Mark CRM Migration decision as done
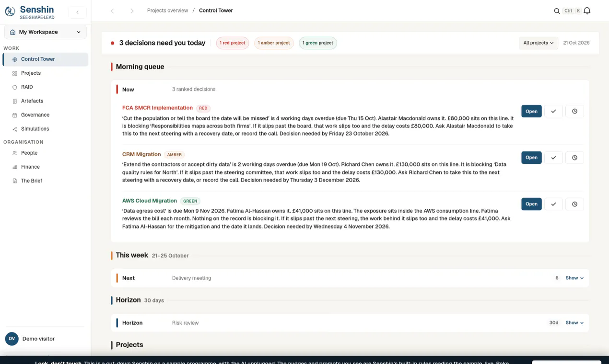Screen dimensions: 609x364 point(553,158)
